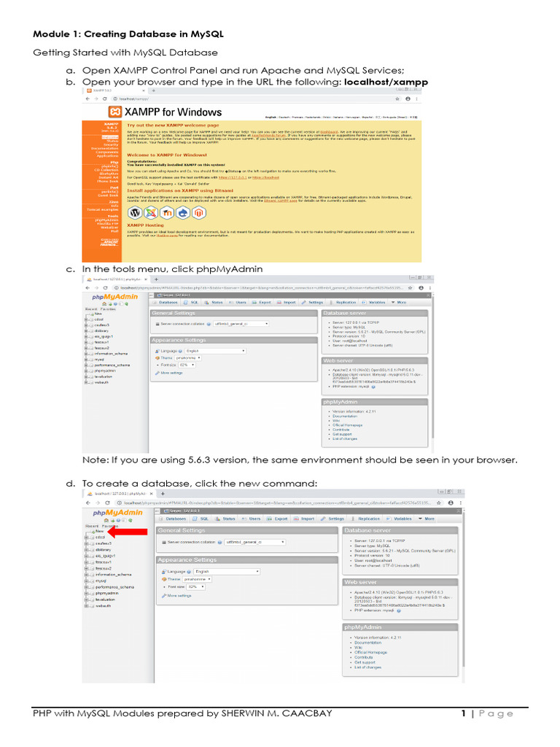Open the Language dropdown in step c screenshot
This screenshot has width=560, height=747.
[x=215, y=351]
